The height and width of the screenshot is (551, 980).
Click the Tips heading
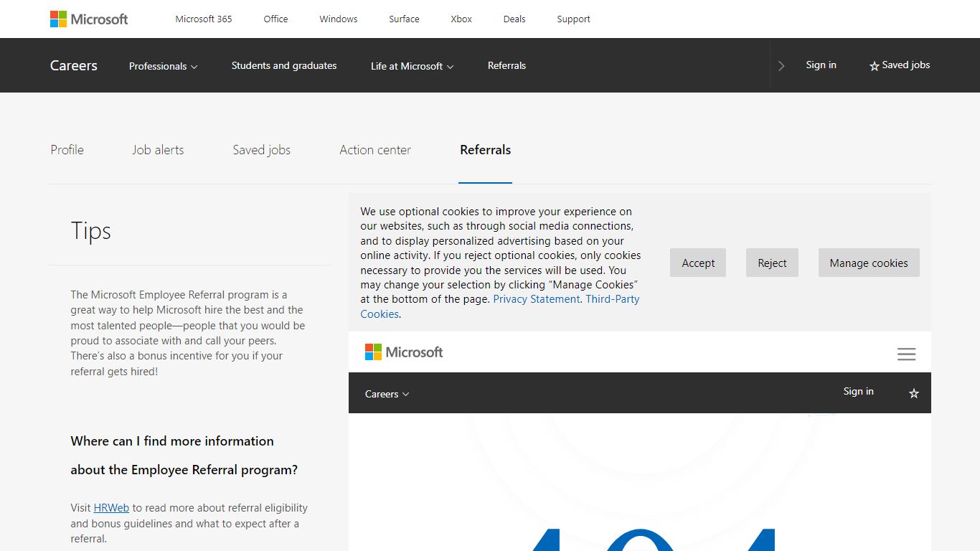coord(91,231)
